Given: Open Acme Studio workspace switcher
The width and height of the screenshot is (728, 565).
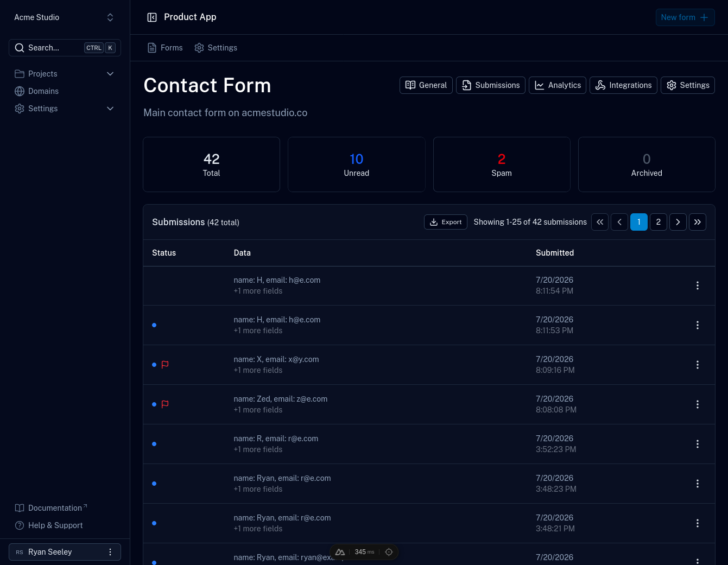Looking at the screenshot, I should click(x=65, y=17).
